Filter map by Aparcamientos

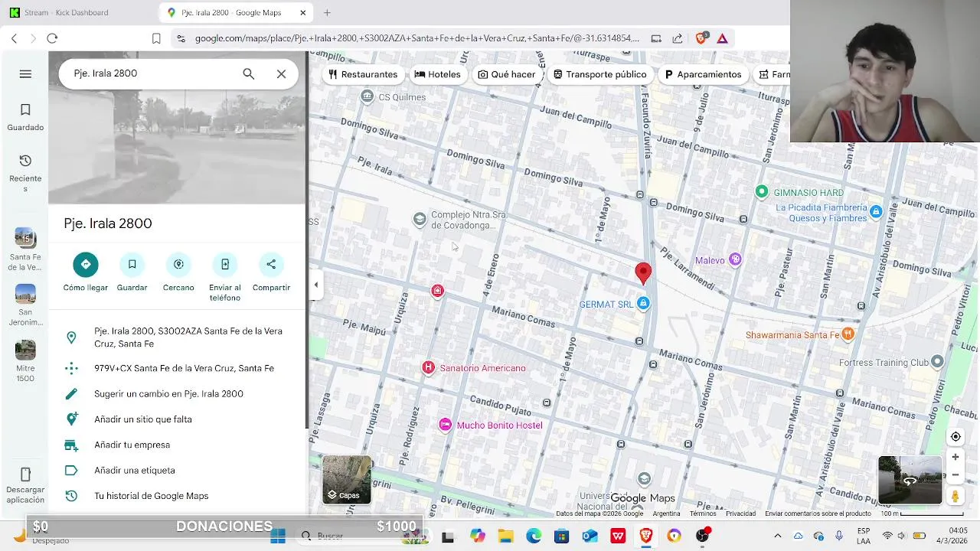(704, 74)
